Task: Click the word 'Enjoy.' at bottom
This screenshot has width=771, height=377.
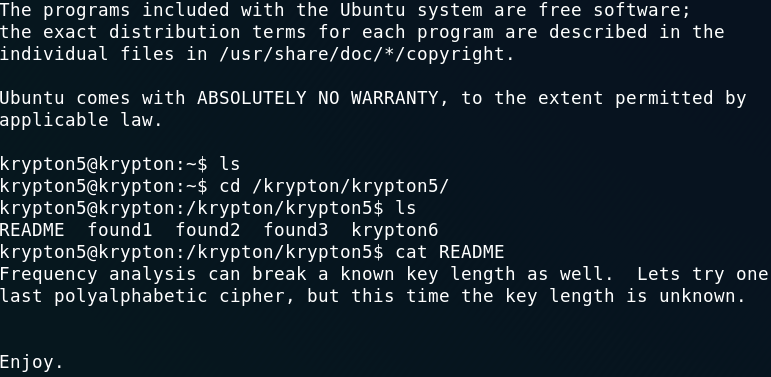Action: [32, 363]
